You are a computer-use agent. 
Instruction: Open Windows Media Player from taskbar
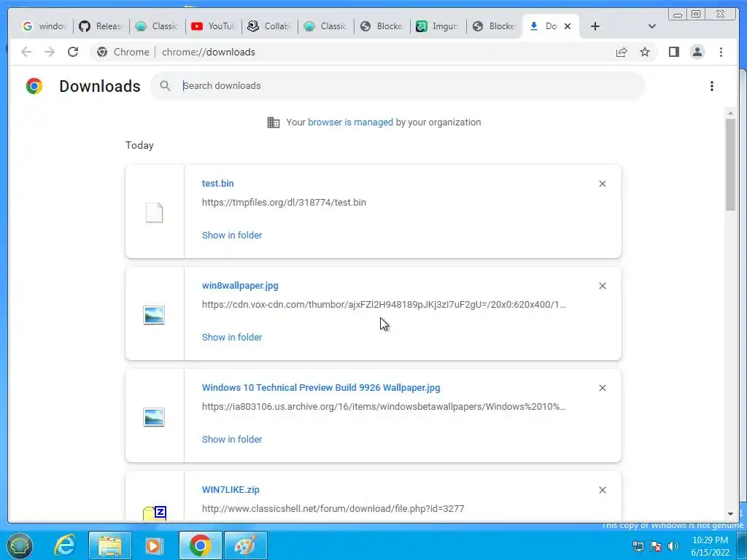coord(153,545)
